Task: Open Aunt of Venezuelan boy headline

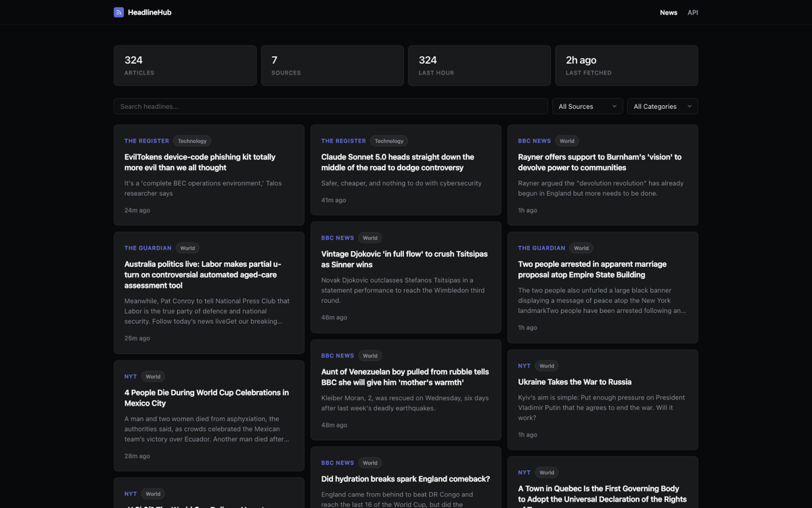Action: tap(405, 377)
